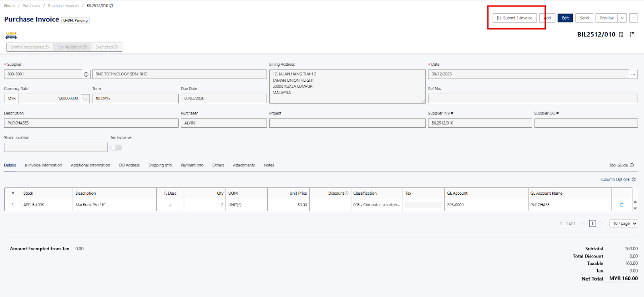This screenshot has width=644, height=297.
Task: Open Column Options gear icon
Action: click(634, 179)
